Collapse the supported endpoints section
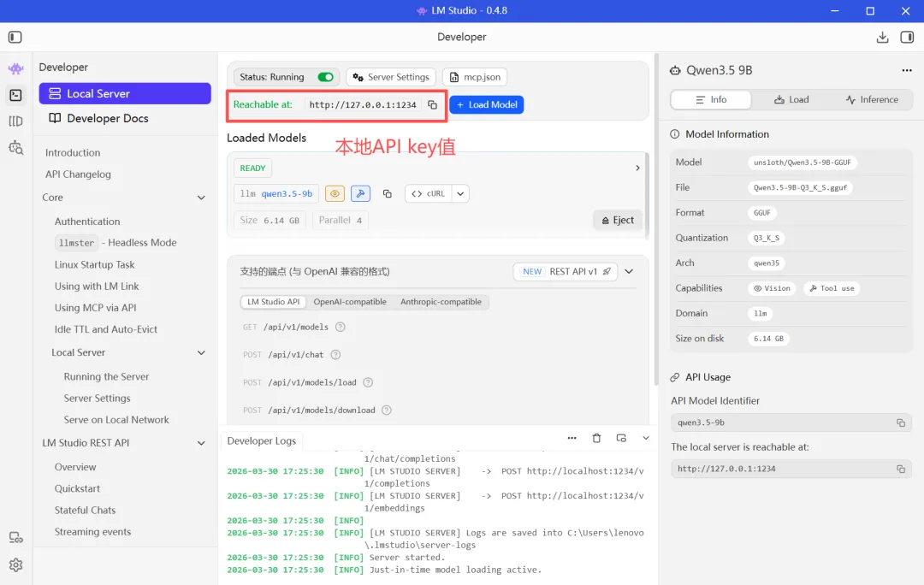The width and height of the screenshot is (924, 585). coord(630,272)
